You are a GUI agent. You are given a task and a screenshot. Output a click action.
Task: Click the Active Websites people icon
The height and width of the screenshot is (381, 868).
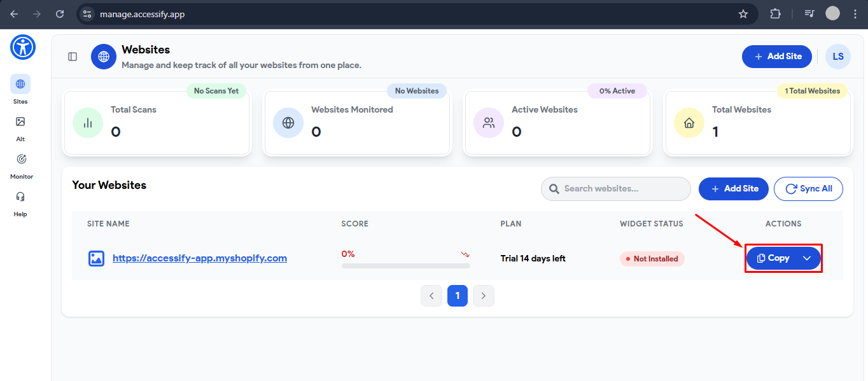(x=488, y=123)
